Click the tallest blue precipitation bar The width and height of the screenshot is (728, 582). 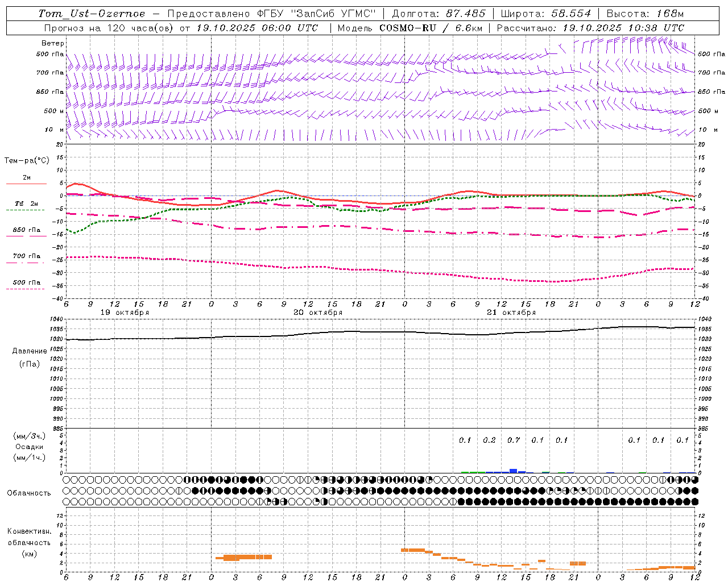point(513,471)
